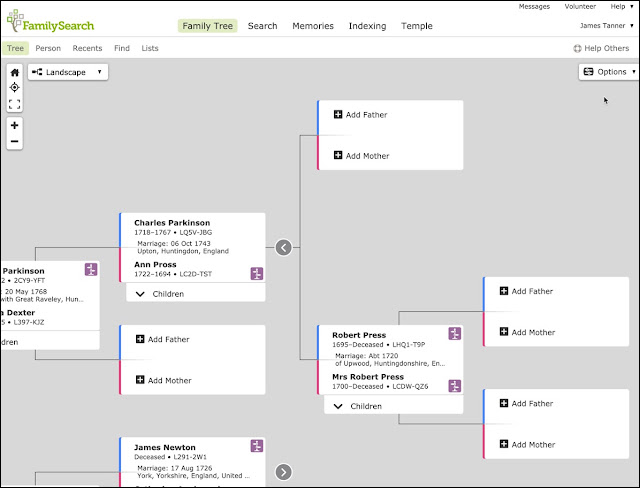Click plus icon for Add Mother above Robert Press
Screen dimensions: 640x488
338,155
